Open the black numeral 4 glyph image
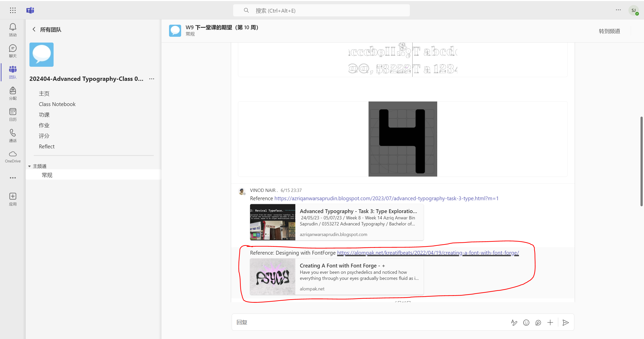644x339 pixels. tap(403, 139)
